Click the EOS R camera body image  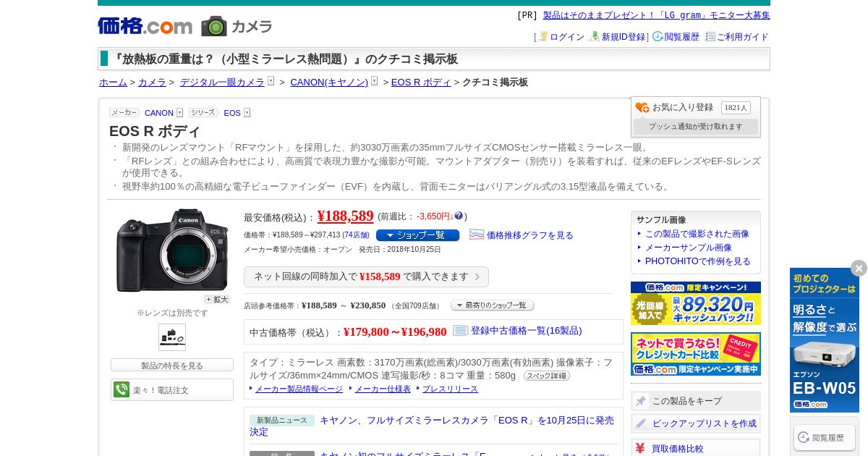tap(172, 250)
